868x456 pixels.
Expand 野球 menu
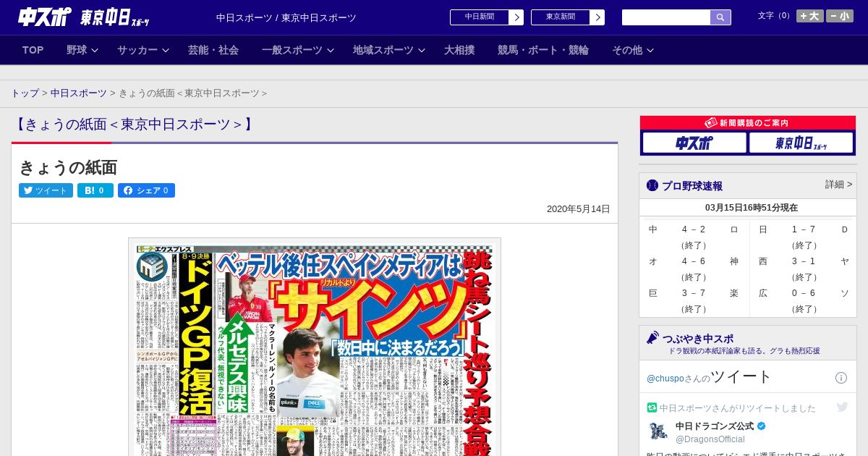pos(82,50)
